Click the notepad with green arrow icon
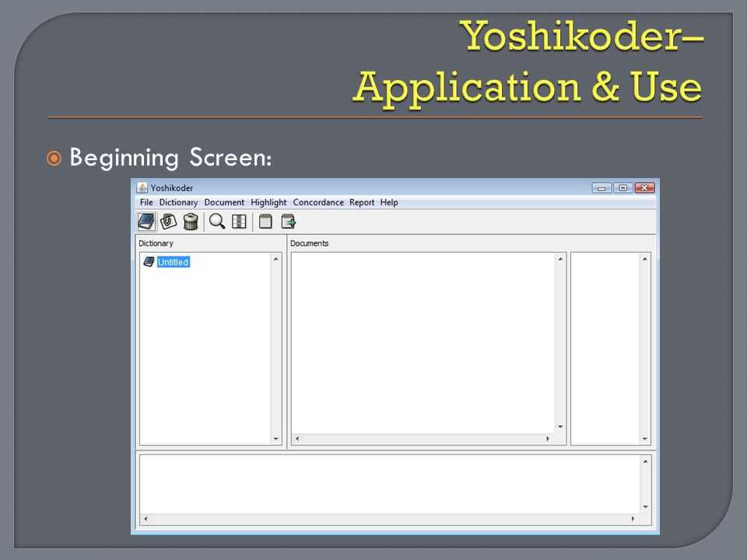The width and height of the screenshot is (747, 560). [x=289, y=222]
